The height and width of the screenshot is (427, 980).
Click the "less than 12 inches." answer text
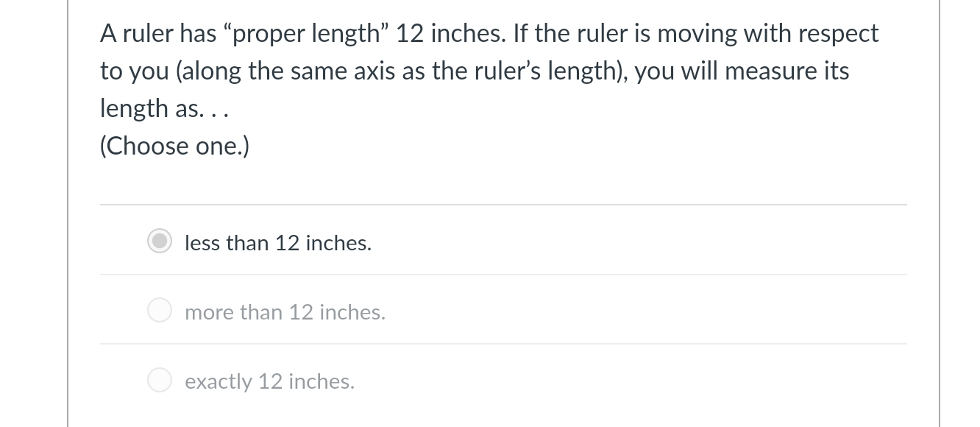point(277,243)
